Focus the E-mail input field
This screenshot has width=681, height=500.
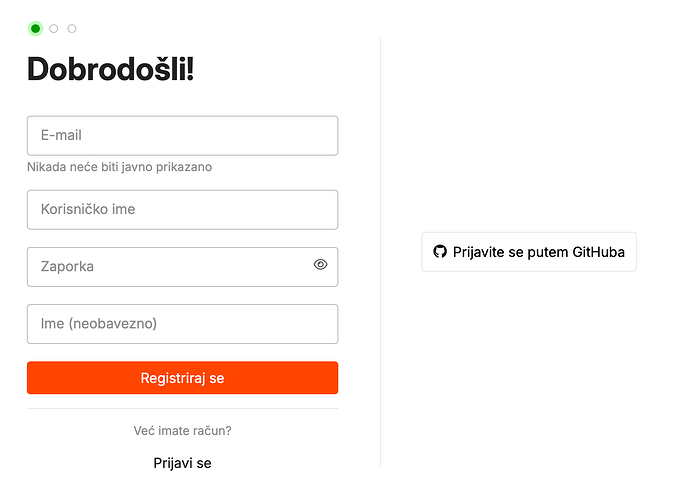(x=182, y=135)
